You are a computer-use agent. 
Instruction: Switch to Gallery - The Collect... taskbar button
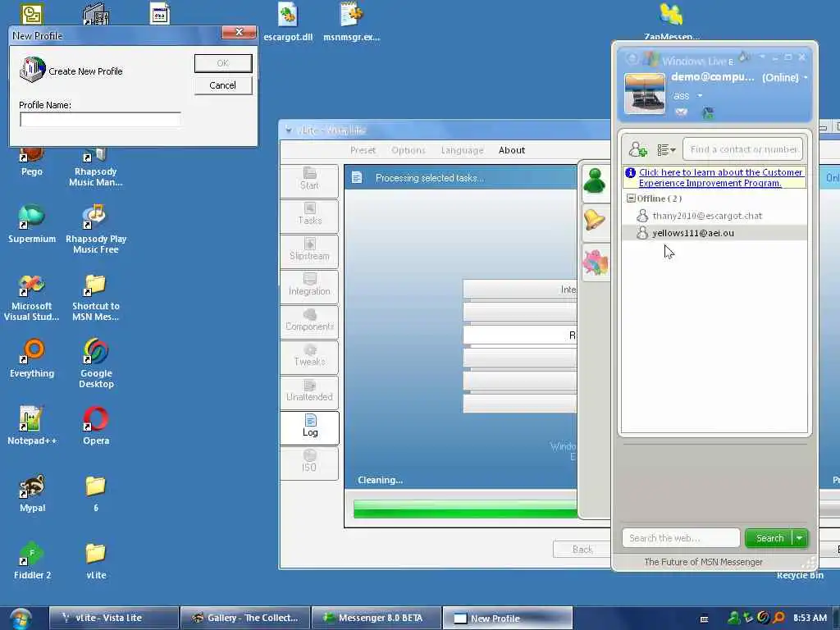(x=245, y=618)
